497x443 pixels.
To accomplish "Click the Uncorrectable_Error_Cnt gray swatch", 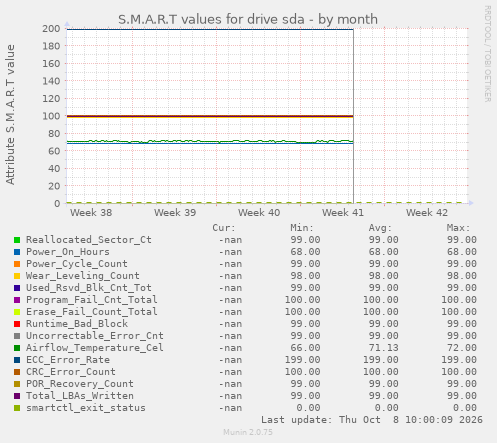I will click(x=17, y=336).
